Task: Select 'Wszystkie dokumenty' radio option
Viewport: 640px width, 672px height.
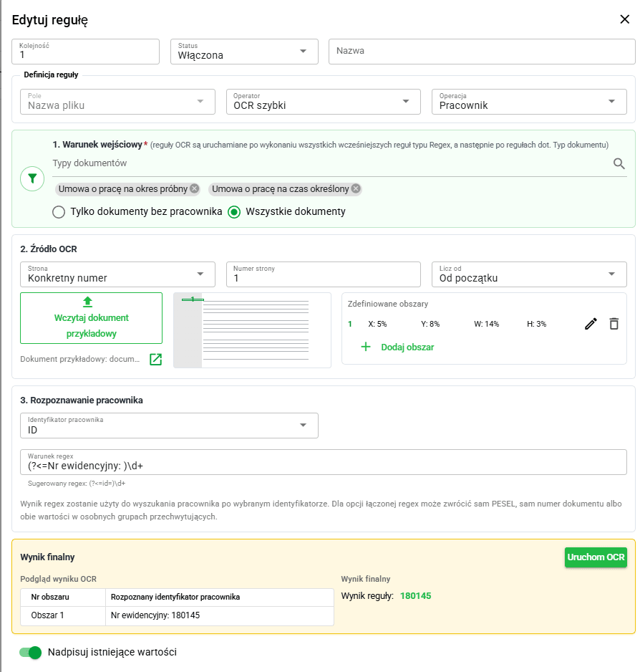Action: click(x=234, y=212)
